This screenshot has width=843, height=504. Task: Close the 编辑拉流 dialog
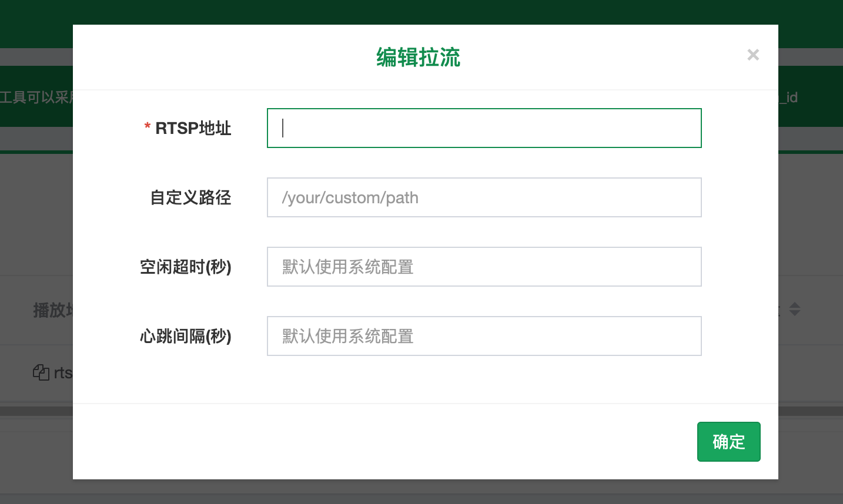pyautogui.click(x=753, y=55)
